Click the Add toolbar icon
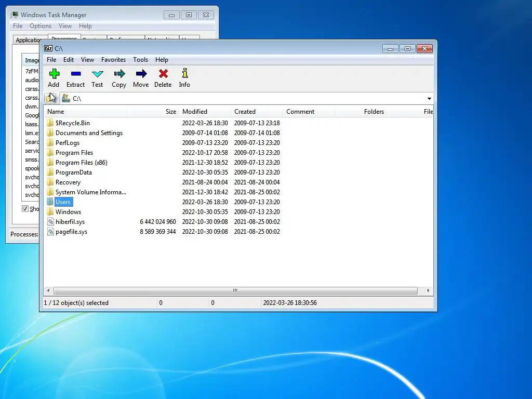The height and width of the screenshot is (399, 532). click(54, 74)
